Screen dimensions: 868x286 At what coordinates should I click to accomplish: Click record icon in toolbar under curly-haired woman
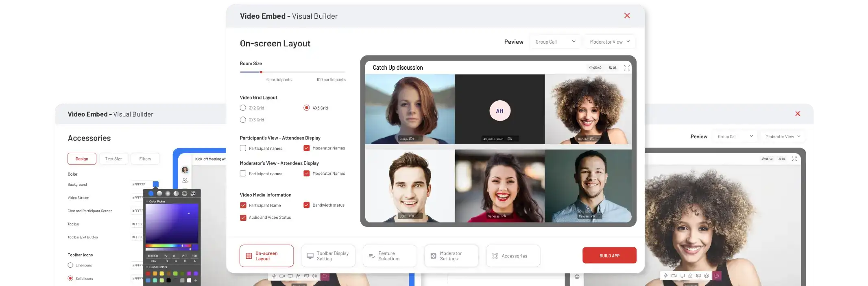[x=707, y=276]
